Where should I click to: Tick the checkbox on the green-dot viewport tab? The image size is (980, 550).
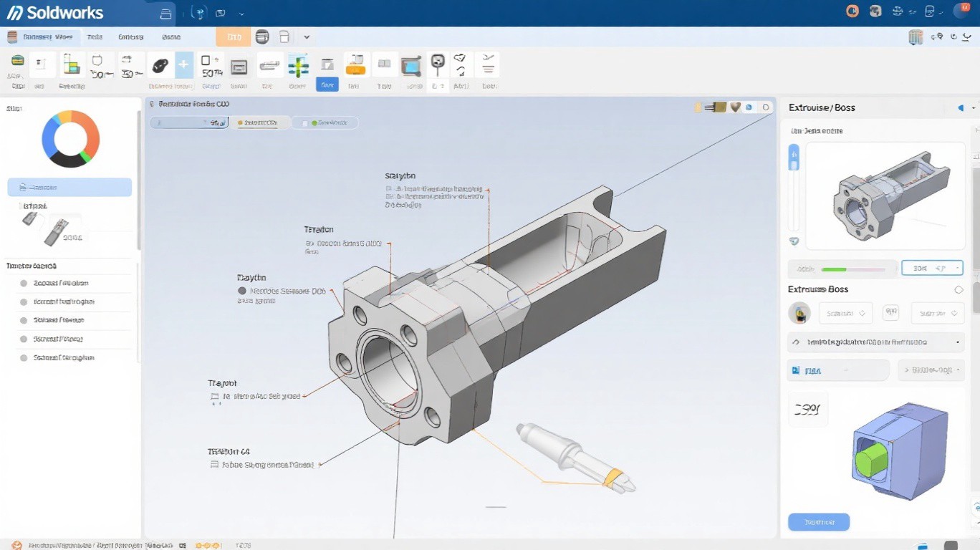[304, 123]
